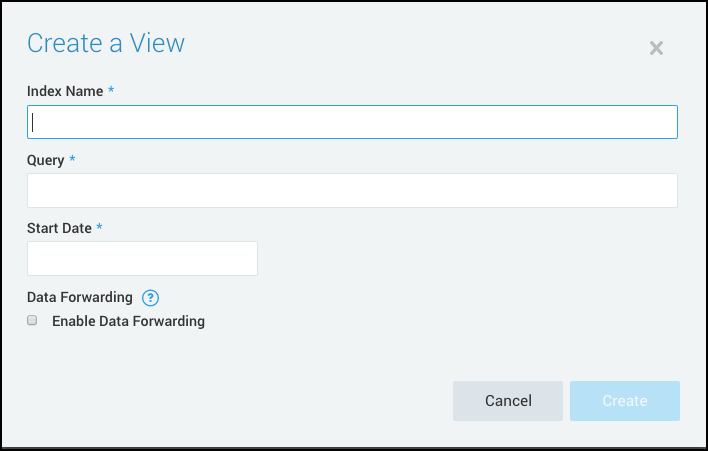Click into the Query text field
Image resolution: width=708 pixels, height=451 pixels.
[x=352, y=190]
